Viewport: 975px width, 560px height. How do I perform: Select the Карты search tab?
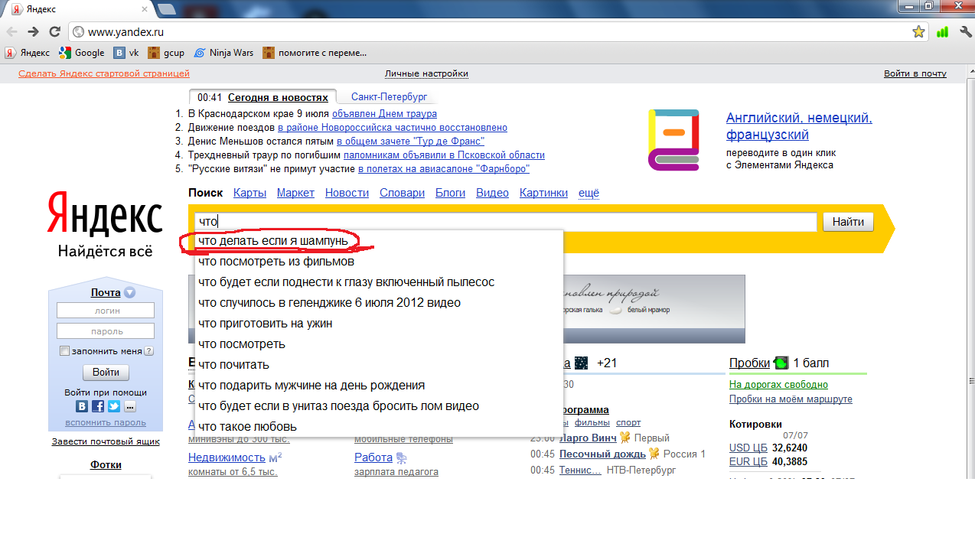[x=249, y=193]
